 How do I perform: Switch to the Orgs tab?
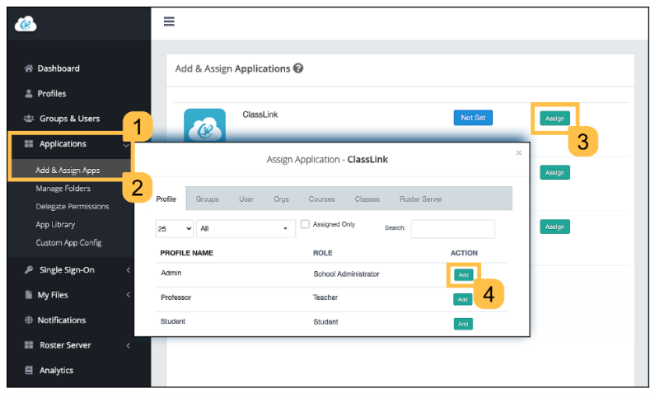(x=281, y=199)
